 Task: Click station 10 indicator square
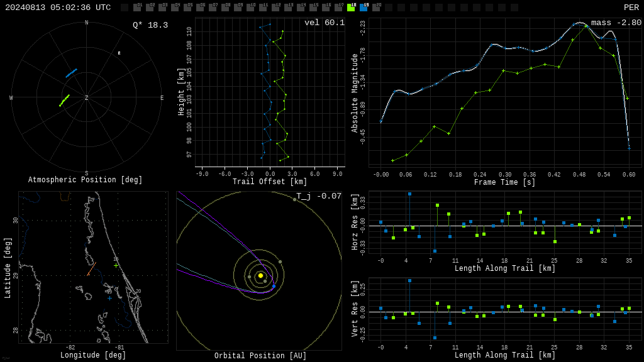(250, 8)
